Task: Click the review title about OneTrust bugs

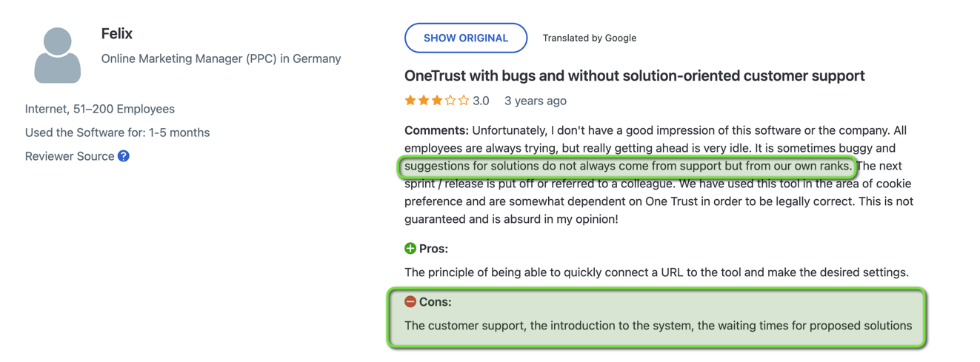Action: click(635, 76)
